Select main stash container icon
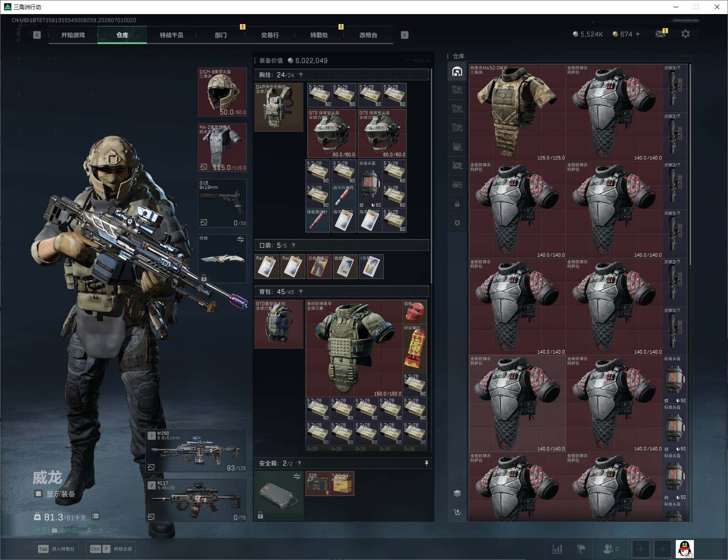The image size is (728, 560). 457,71
